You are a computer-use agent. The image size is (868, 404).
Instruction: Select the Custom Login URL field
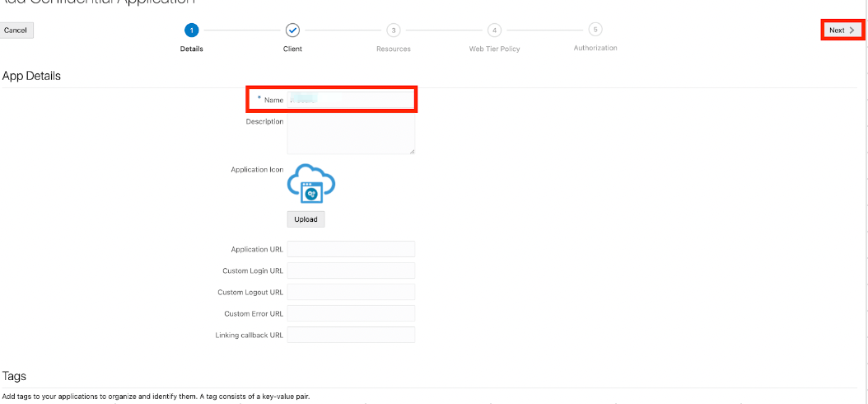(350, 270)
